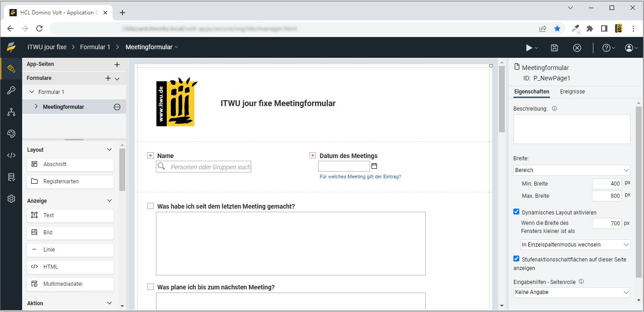The height and width of the screenshot is (312, 644).
Task: Save the application with the disk icon
Action: click(555, 48)
